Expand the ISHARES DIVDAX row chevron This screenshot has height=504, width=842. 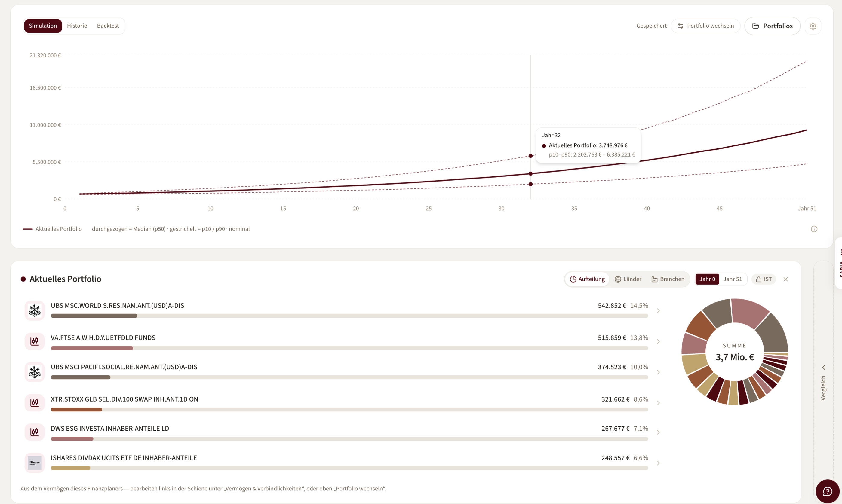pyautogui.click(x=658, y=463)
